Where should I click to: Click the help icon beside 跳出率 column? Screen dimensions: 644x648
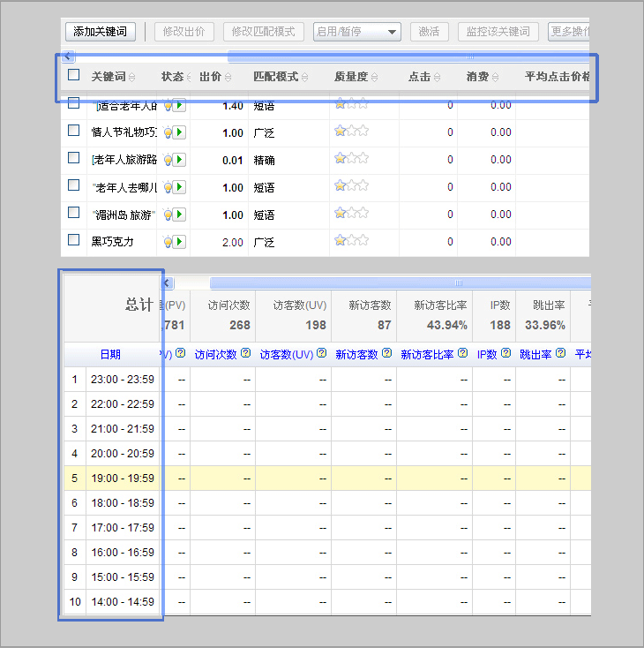click(x=561, y=354)
